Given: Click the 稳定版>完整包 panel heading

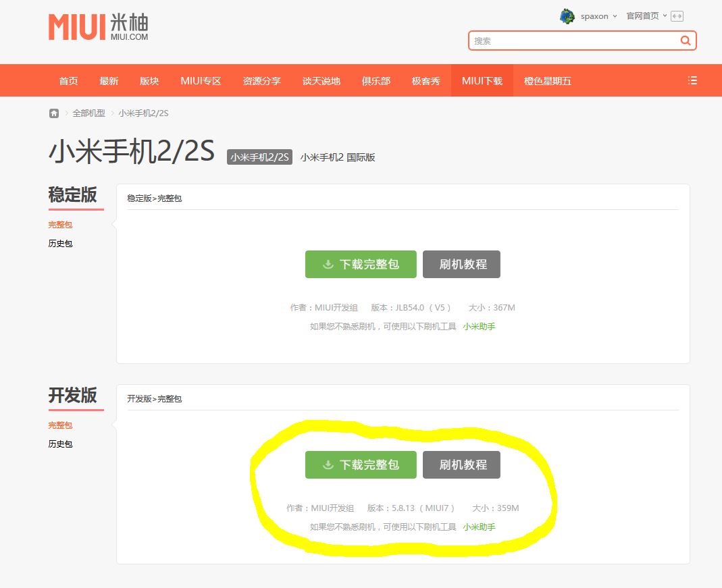Looking at the screenshot, I should (x=154, y=198).
